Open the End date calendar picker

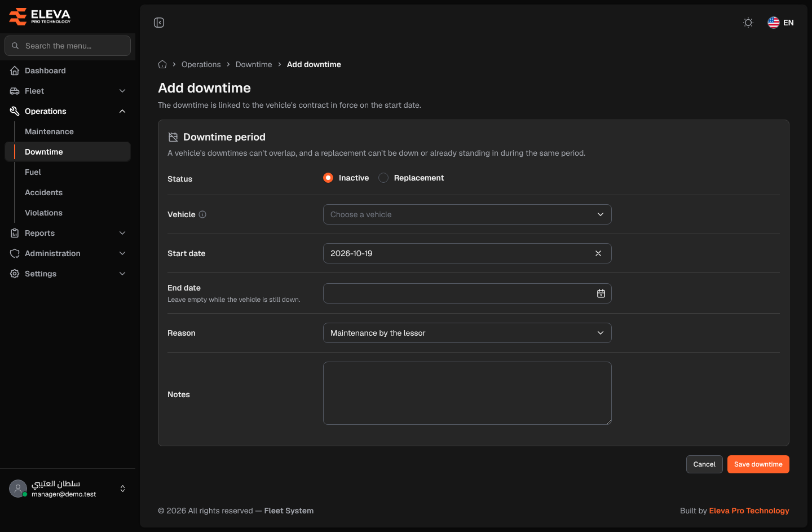[601, 293]
